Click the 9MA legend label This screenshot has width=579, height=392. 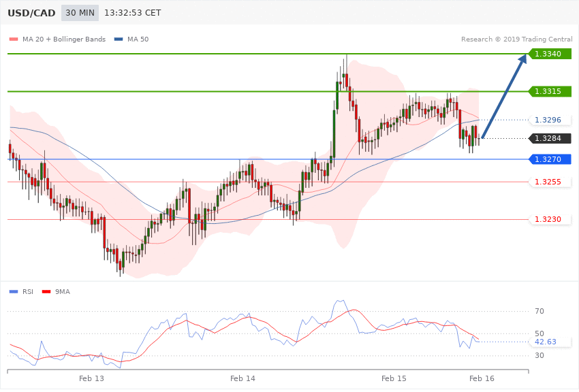63,292
